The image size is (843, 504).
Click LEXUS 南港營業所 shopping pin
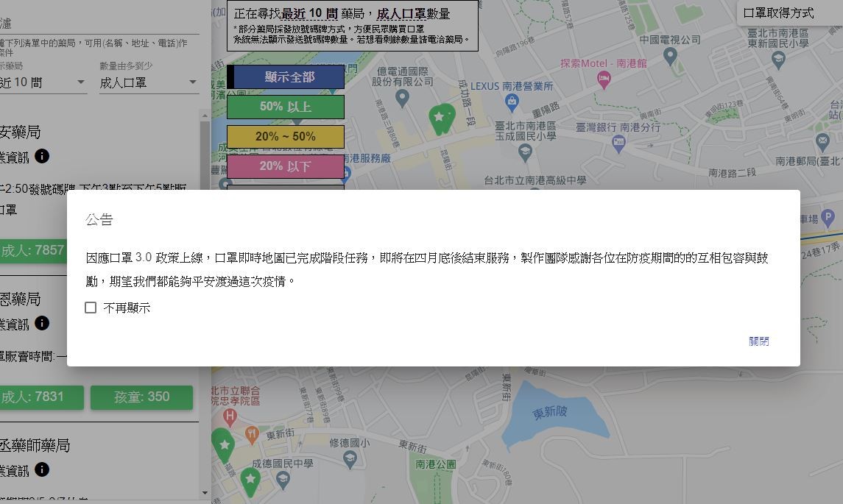512,102
